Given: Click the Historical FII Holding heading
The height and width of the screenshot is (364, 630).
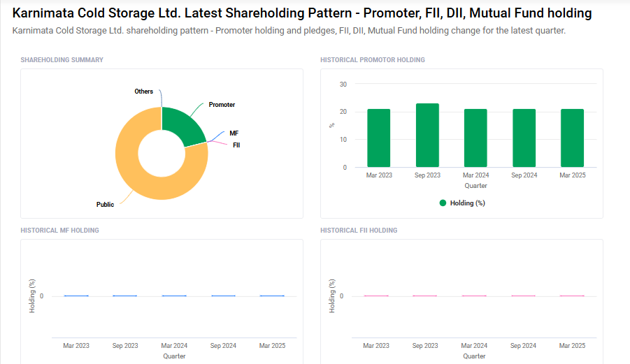Looking at the screenshot, I should point(359,231).
